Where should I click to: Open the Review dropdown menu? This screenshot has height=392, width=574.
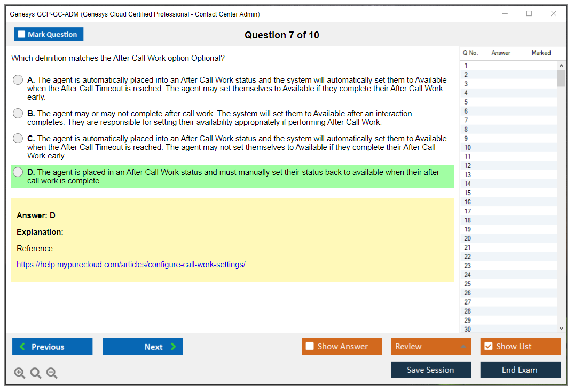pos(431,347)
